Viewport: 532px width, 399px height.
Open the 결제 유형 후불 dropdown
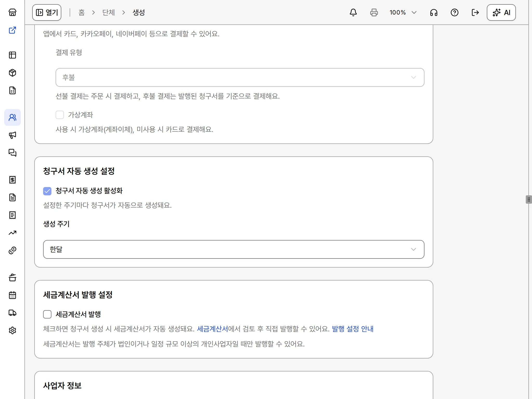pos(240,77)
